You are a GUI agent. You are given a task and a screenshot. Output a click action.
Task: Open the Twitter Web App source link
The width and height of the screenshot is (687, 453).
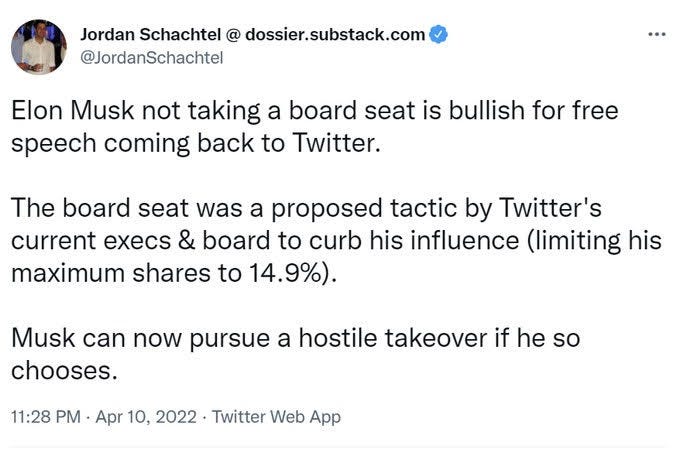(x=276, y=416)
